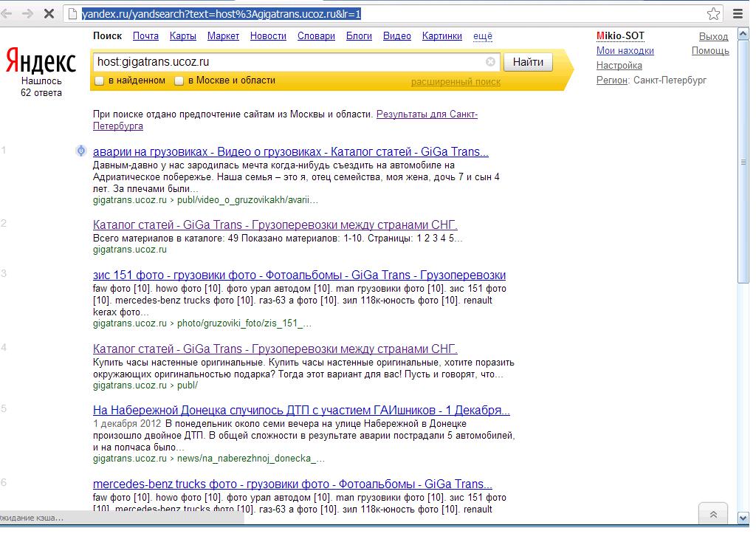The height and width of the screenshot is (545, 756).
Task: Open the Помощь help link
Action: 710,51
